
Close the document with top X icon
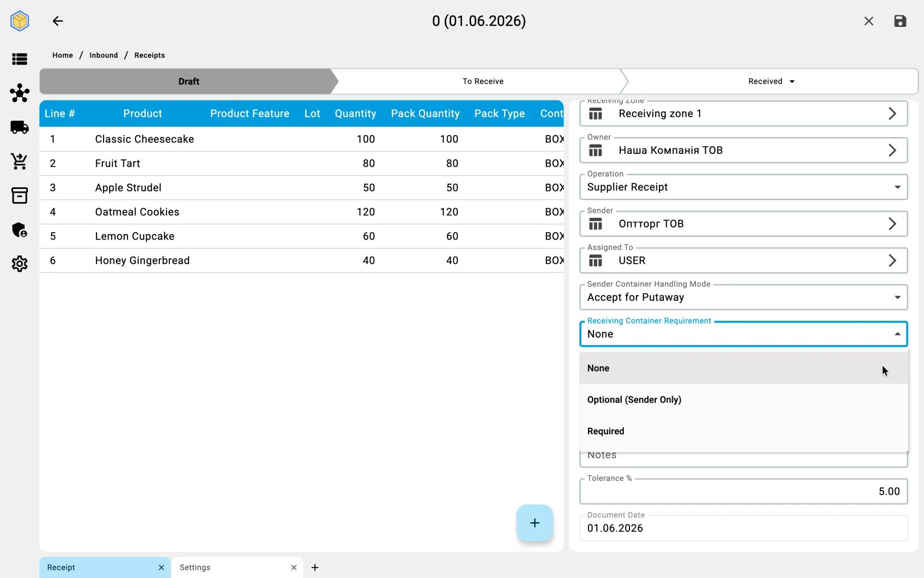click(x=869, y=21)
